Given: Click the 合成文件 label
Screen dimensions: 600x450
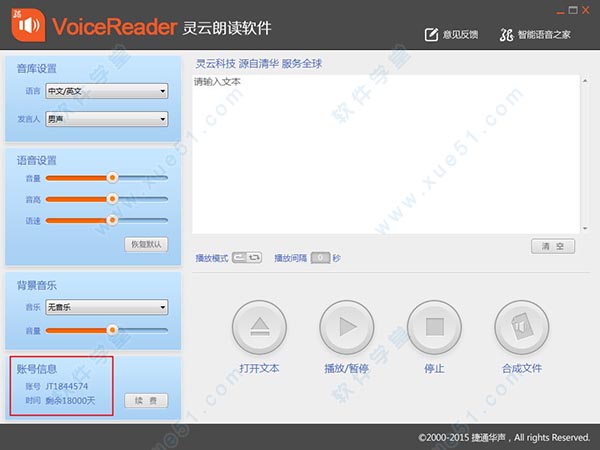Looking at the screenshot, I should [x=522, y=368].
